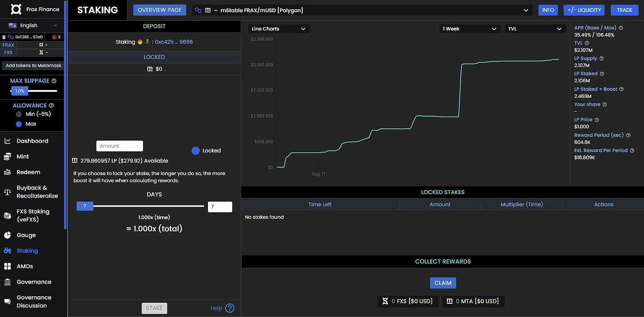The image size is (644, 317).
Task: Click the help icon beside LP Supply
Action: 602,58
